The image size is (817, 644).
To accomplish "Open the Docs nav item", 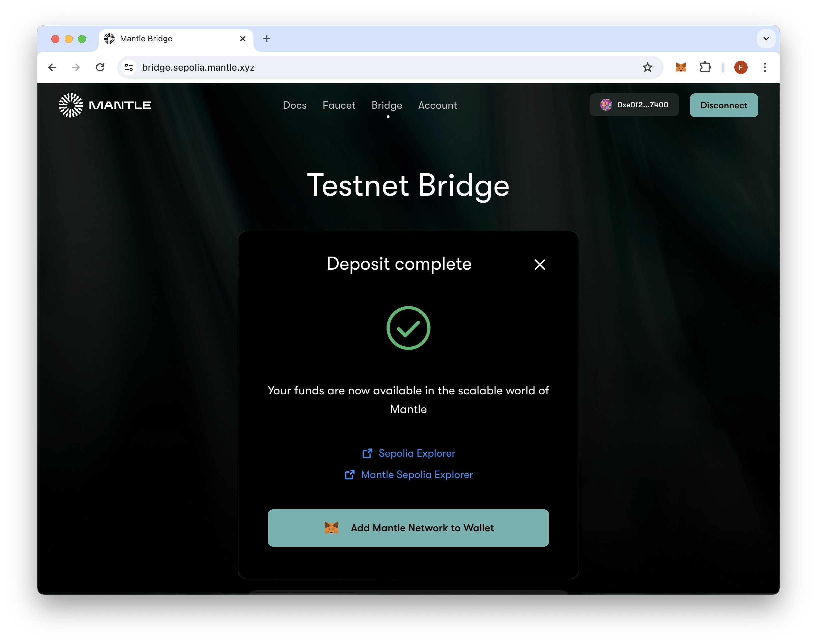I will coord(294,105).
